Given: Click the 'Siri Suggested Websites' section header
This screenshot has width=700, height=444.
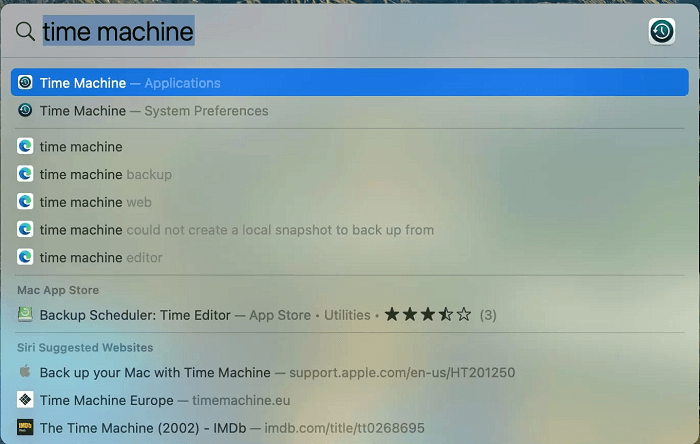Looking at the screenshot, I should [x=85, y=347].
